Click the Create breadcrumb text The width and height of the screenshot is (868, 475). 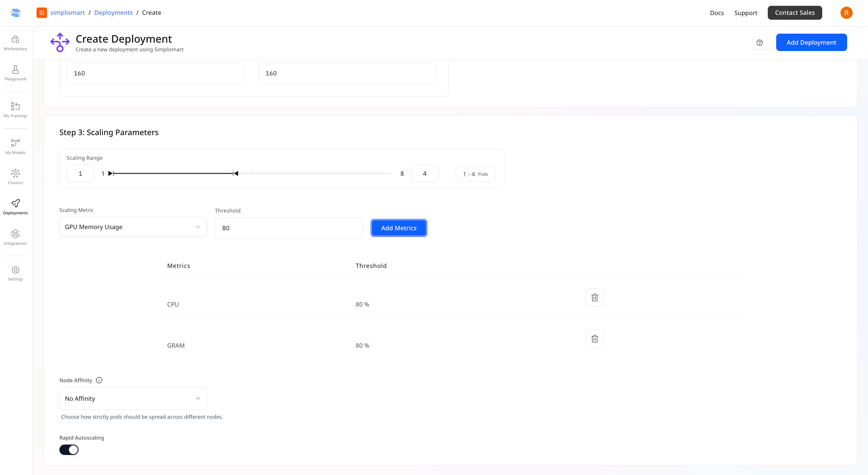pos(152,12)
